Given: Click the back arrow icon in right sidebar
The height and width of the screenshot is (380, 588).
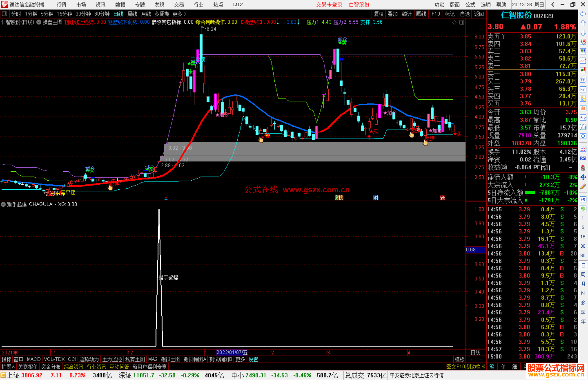Looking at the screenshot, I should pyautogui.click(x=583, y=14).
